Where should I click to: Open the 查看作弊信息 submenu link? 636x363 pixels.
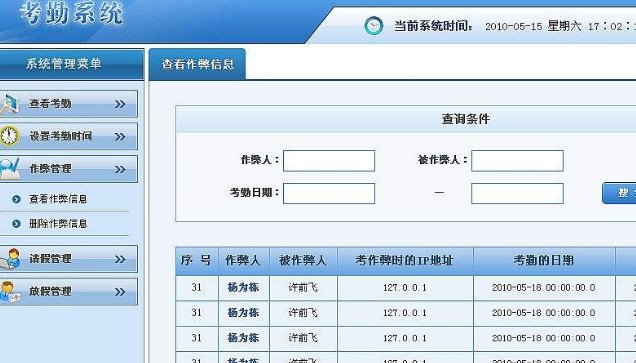(x=58, y=199)
